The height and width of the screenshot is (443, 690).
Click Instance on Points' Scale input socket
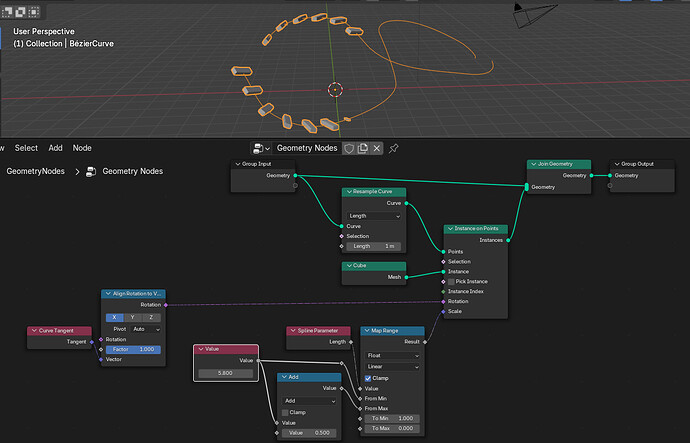pos(443,311)
